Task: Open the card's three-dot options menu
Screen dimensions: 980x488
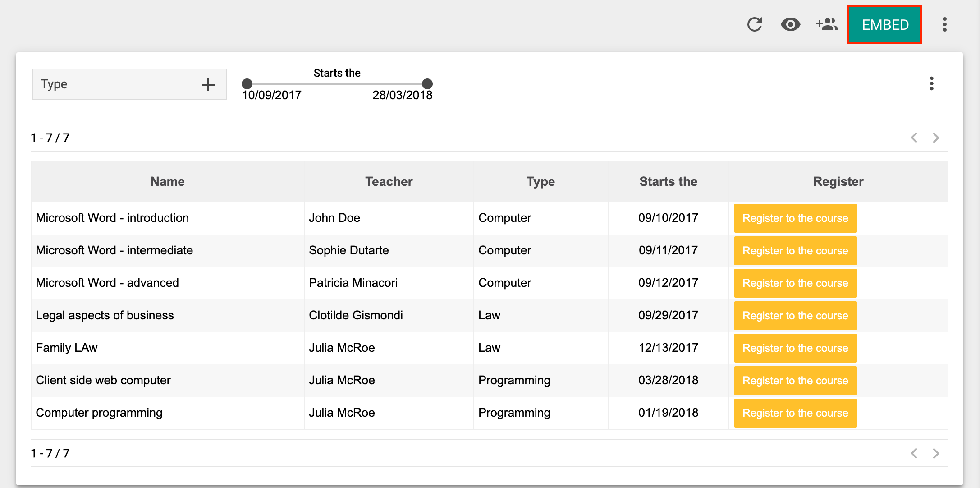Action: pos(931,83)
